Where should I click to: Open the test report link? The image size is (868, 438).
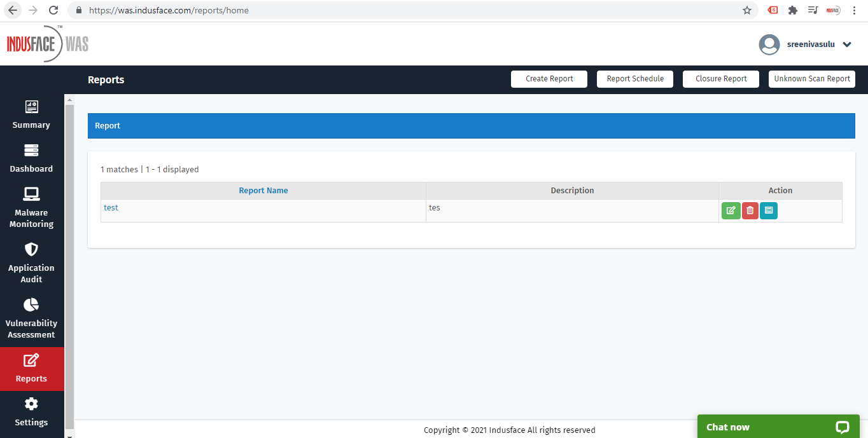[x=111, y=208]
